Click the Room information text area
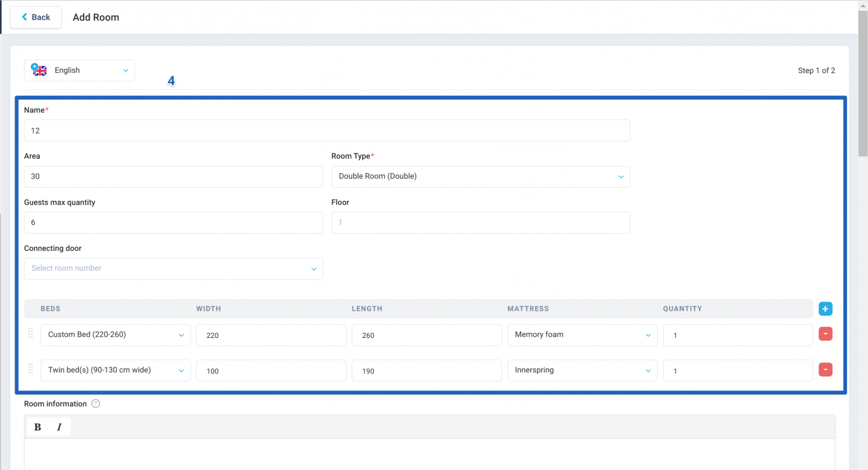The width and height of the screenshot is (868, 470). [430, 454]
